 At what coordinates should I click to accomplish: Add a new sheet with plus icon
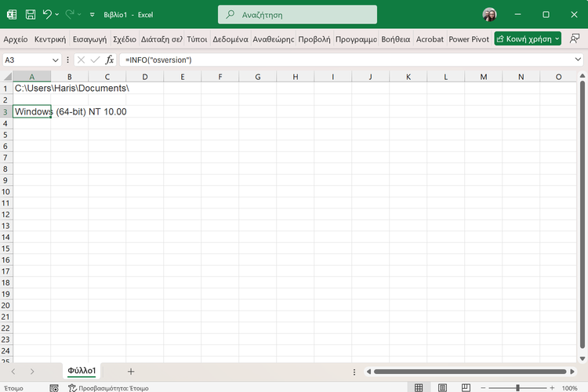click(131, 371)
